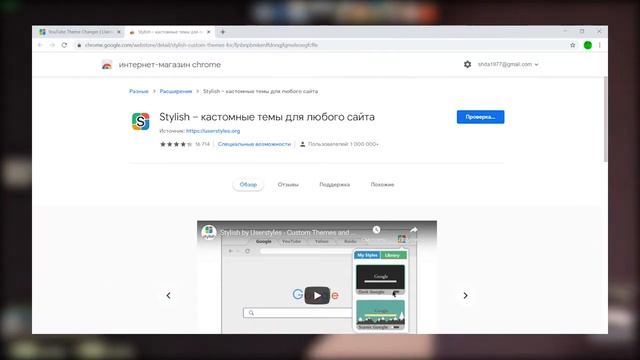The width and height of the screenshot is (640, 360).
Task: Select the Stylish webstore browser tab
Action: click(169, 32)
